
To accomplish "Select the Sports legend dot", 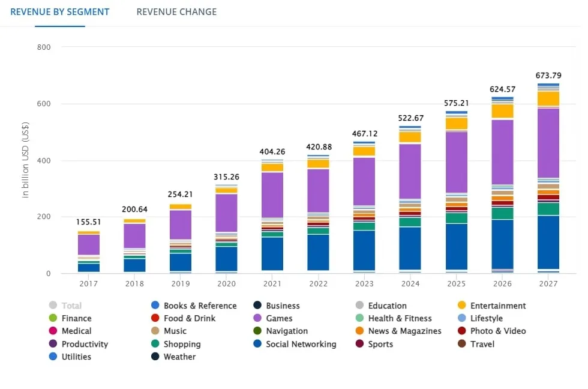I will 359,343.
